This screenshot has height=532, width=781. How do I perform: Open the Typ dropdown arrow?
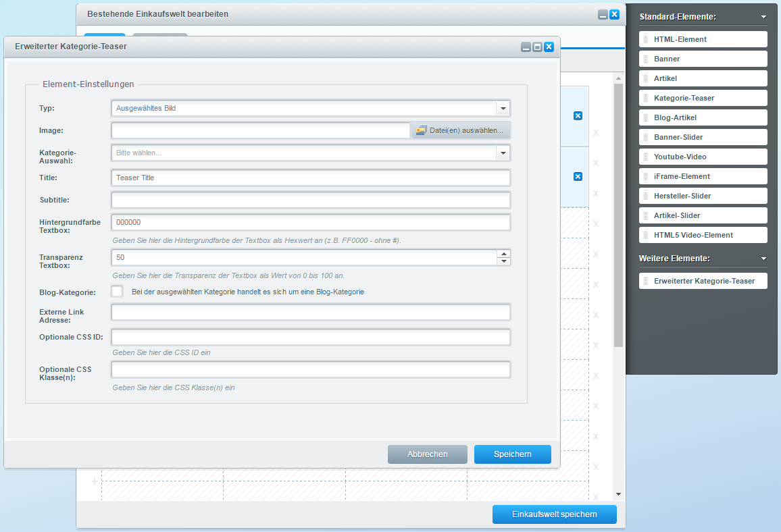click(503, 108)
